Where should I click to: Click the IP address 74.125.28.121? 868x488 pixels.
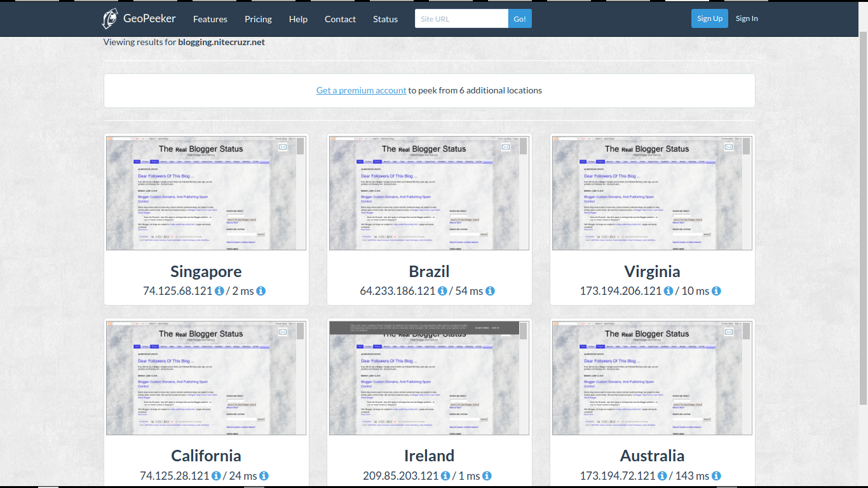click(174, 476)
